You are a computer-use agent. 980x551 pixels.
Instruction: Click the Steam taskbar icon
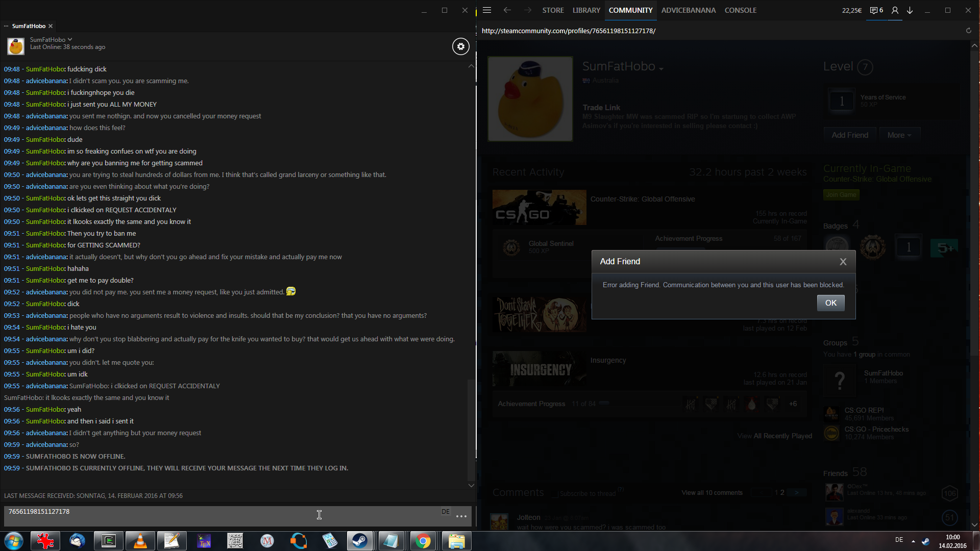pos(360,541)
